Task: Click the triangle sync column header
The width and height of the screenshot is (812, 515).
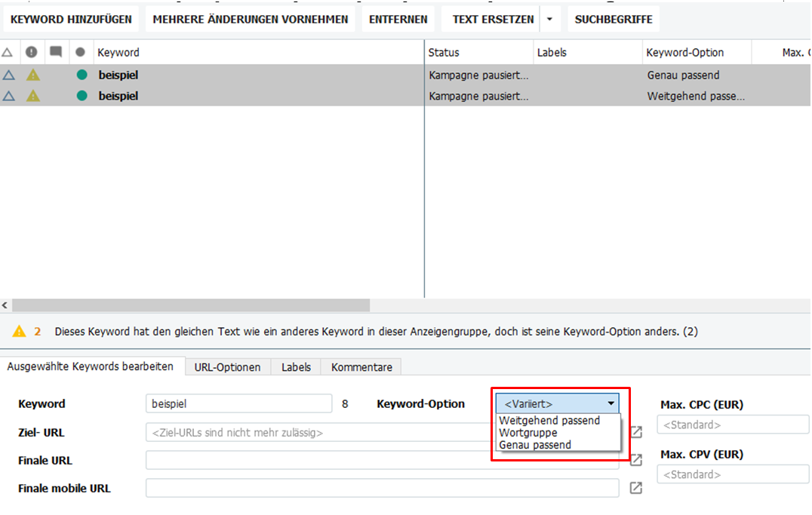Action: [8, 52]
